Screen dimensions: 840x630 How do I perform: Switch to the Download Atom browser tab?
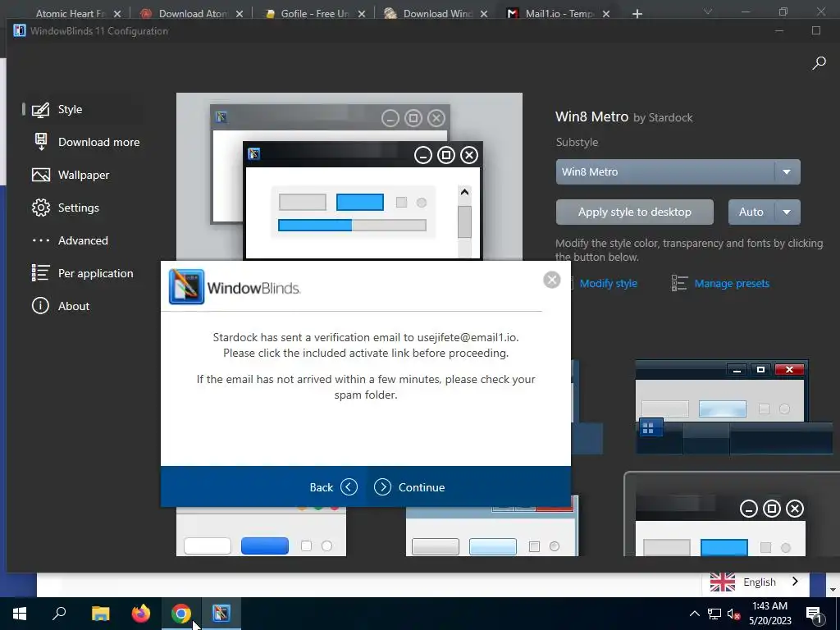point(192,13)
